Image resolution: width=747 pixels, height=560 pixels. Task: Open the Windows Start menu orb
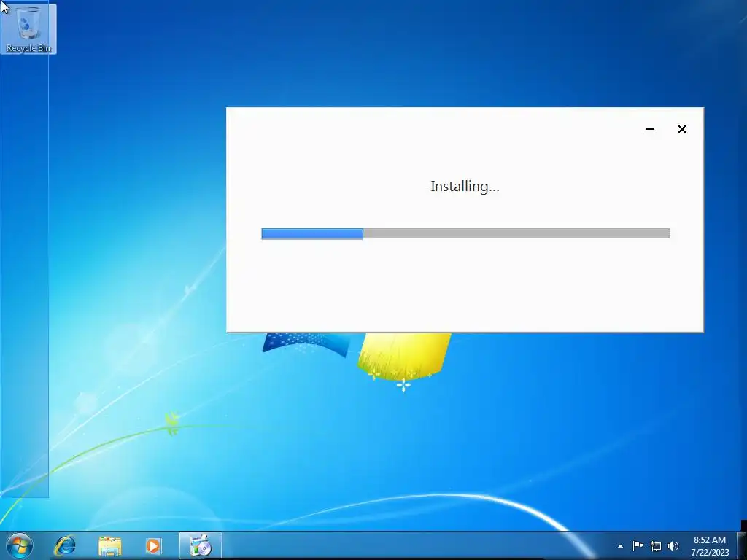pyautogui.click(x=20, y=545)
